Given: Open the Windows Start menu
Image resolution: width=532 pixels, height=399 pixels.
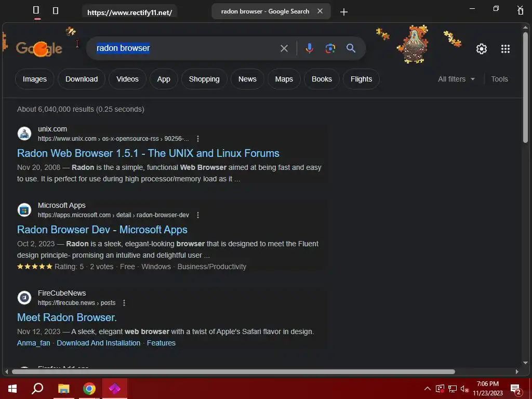Looking at the screenshot, I should click(x=12, y=389).
